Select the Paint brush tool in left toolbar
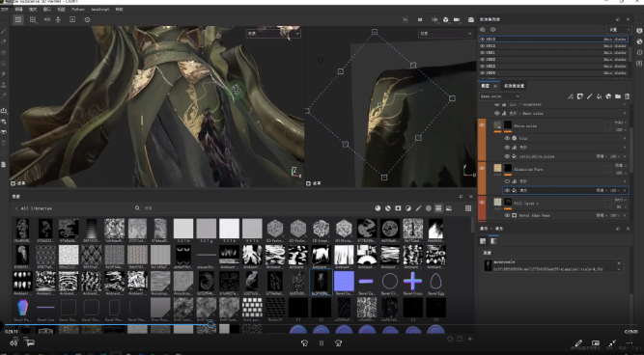 (4, 31)
